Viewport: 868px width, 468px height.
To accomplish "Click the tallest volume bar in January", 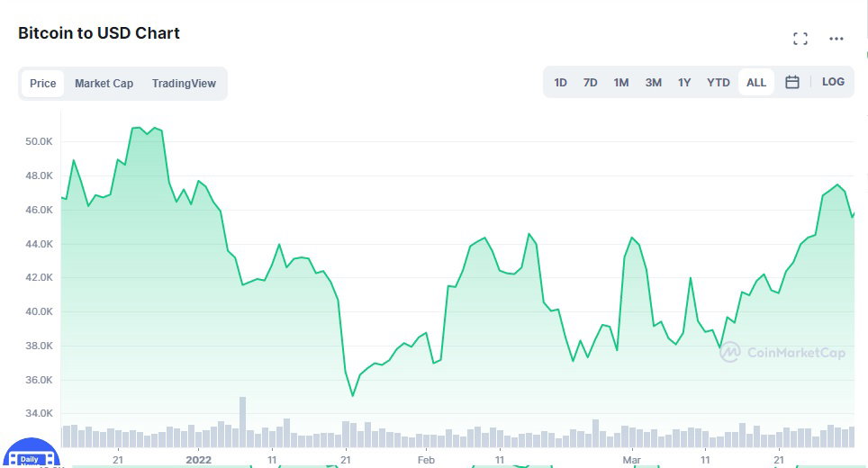I will click(x=242, y=421).
